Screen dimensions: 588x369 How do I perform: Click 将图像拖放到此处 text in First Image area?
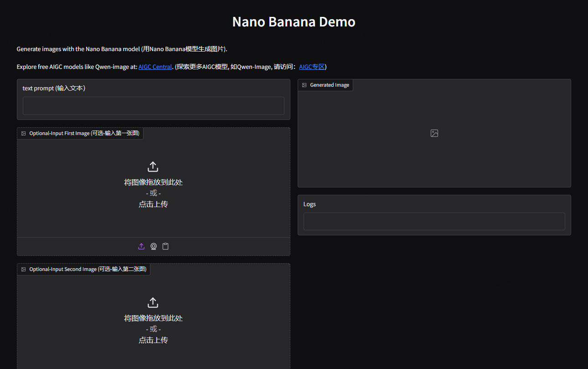click(153, 182)
